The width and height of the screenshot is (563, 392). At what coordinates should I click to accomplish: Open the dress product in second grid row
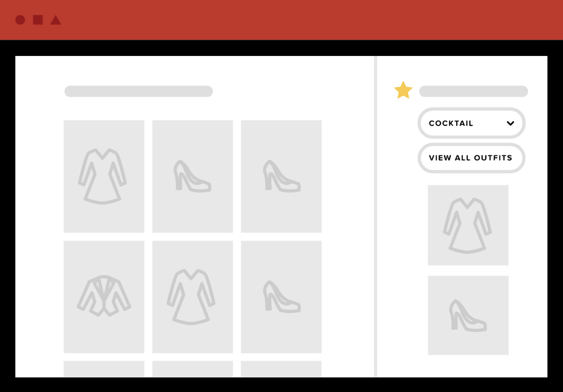(192, 297)
